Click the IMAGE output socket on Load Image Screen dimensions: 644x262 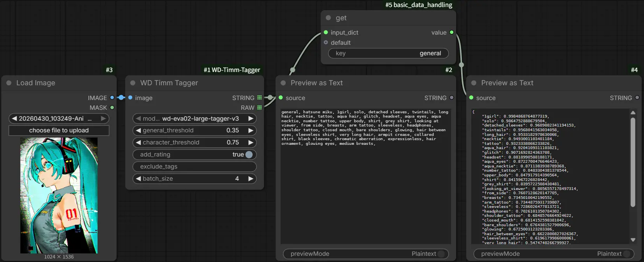[x=112, y=98]
